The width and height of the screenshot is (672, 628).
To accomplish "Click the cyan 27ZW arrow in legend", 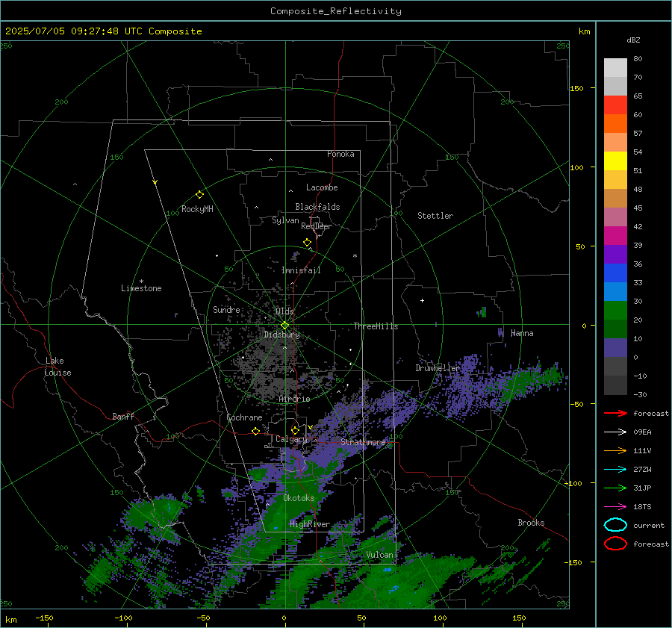I will [615, 470].
